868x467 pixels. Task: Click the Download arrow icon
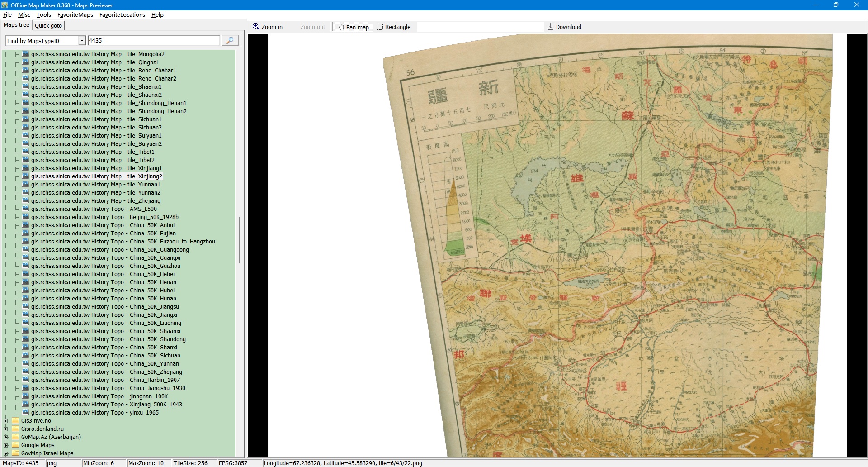pyautogui.click(x=550, y=27)
